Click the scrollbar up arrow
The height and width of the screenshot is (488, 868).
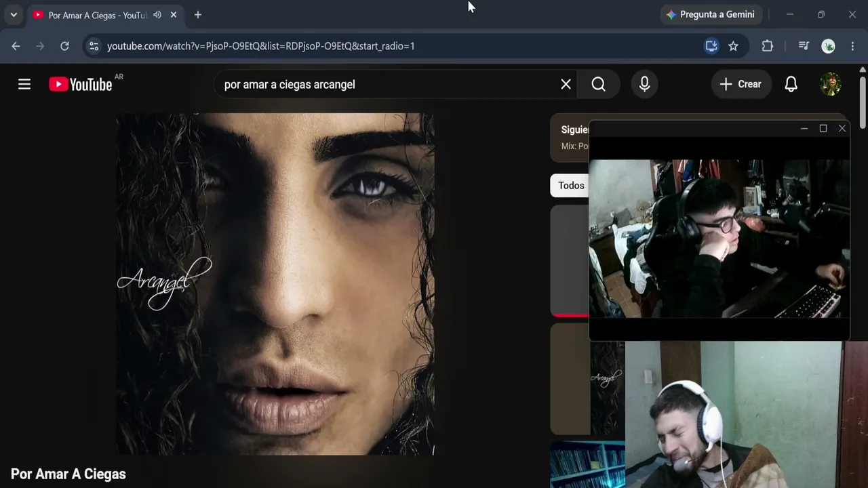point(863,69)
